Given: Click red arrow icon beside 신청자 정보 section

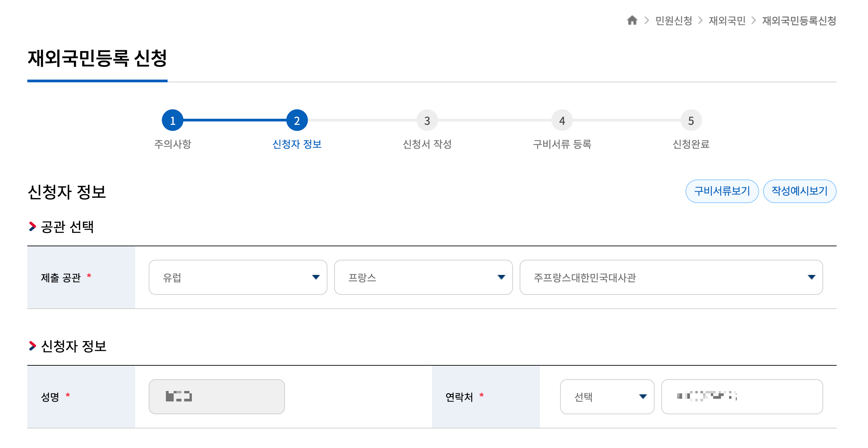Looking at the screenshot, I should [x=32, y=346].
